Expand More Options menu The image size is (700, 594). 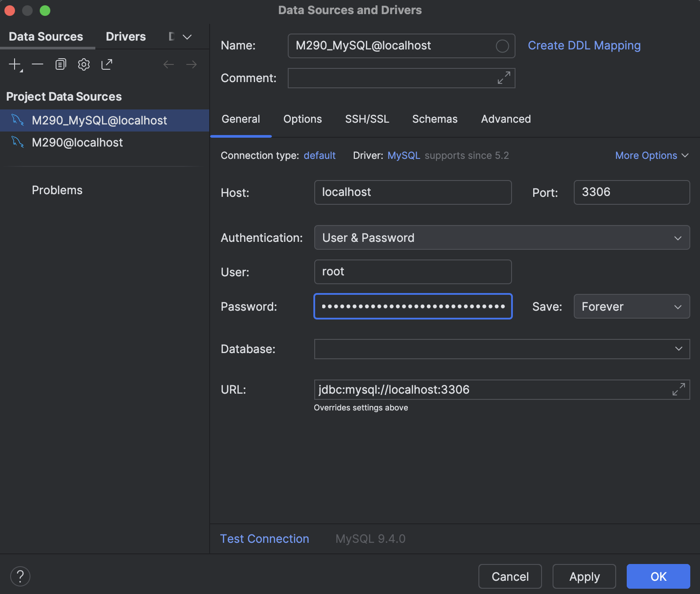(x=652, y=155)
